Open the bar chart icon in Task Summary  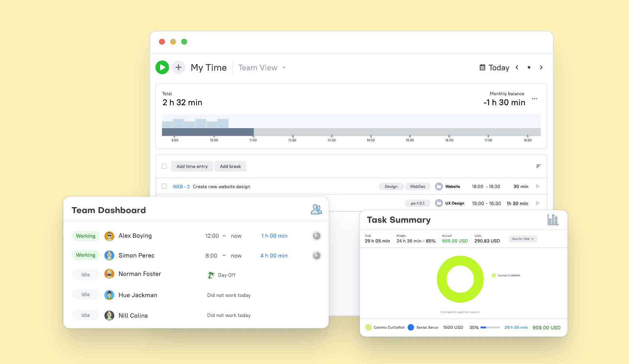click(x=553, y=219)
